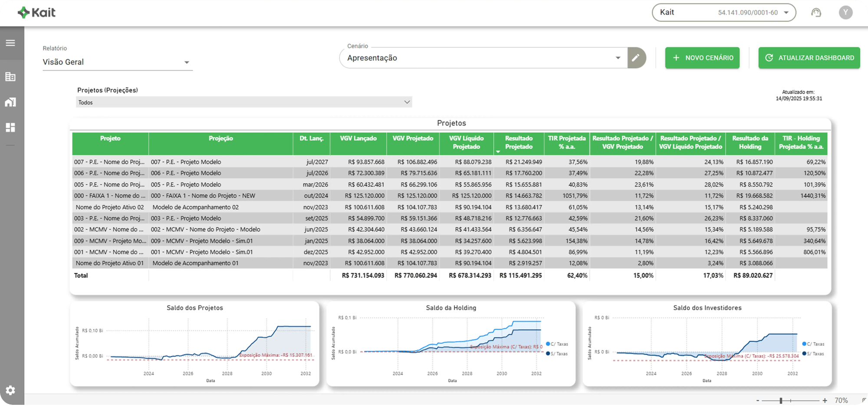This screenshot has width=868, height=407.
Task: Click the headset support icon
Action: 816,13
